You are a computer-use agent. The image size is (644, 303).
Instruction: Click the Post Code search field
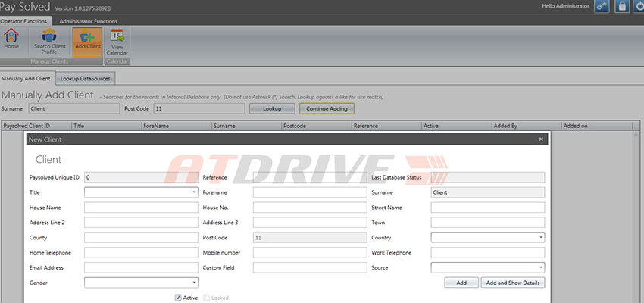coord(199,109)
